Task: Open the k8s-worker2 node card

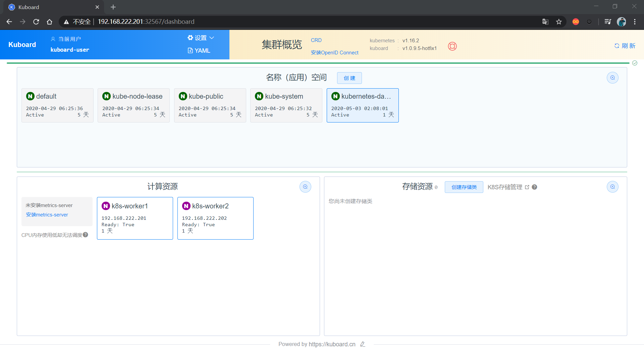Action: 215,218
